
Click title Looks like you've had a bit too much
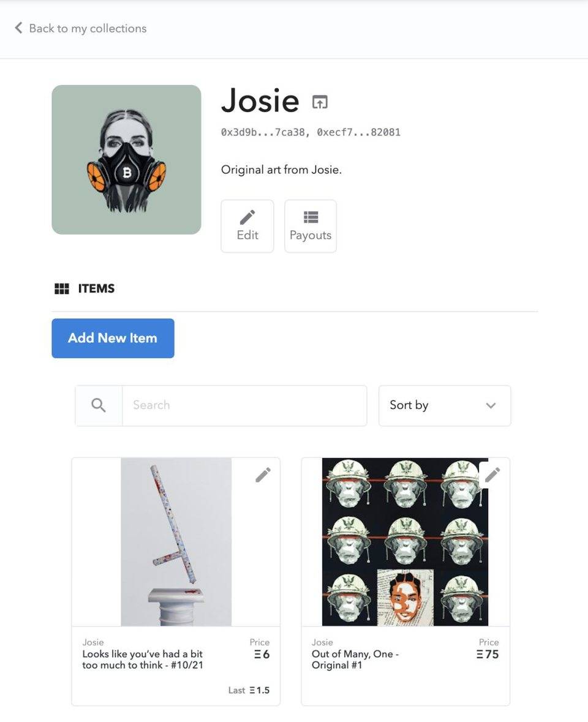142,660
